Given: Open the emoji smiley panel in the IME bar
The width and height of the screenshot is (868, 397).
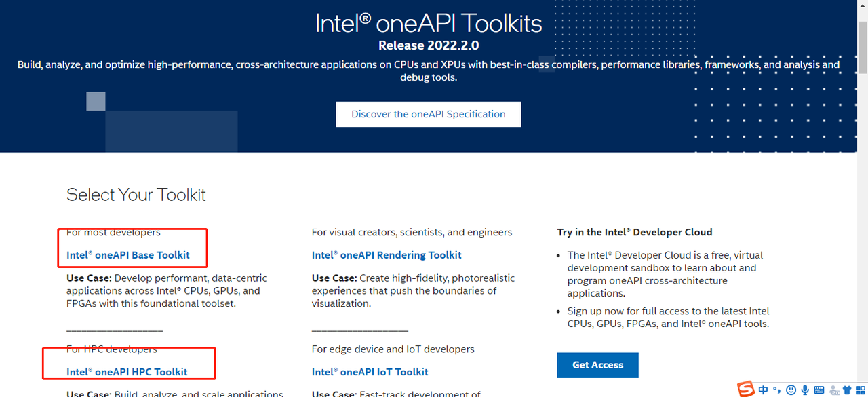Looking at the screenshot, I should point(791,390).
